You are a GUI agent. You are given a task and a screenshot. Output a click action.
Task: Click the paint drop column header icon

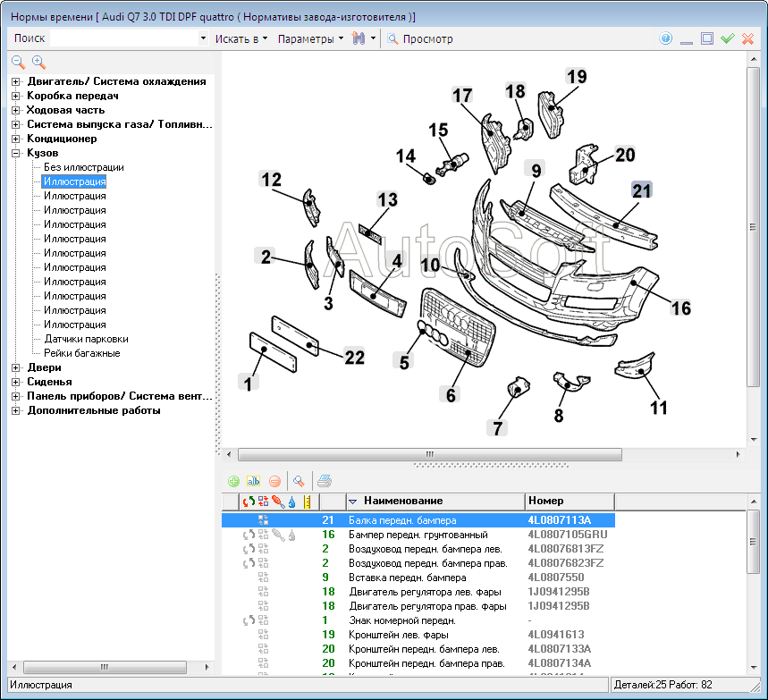pyautogui.click(x=292, y=502)
